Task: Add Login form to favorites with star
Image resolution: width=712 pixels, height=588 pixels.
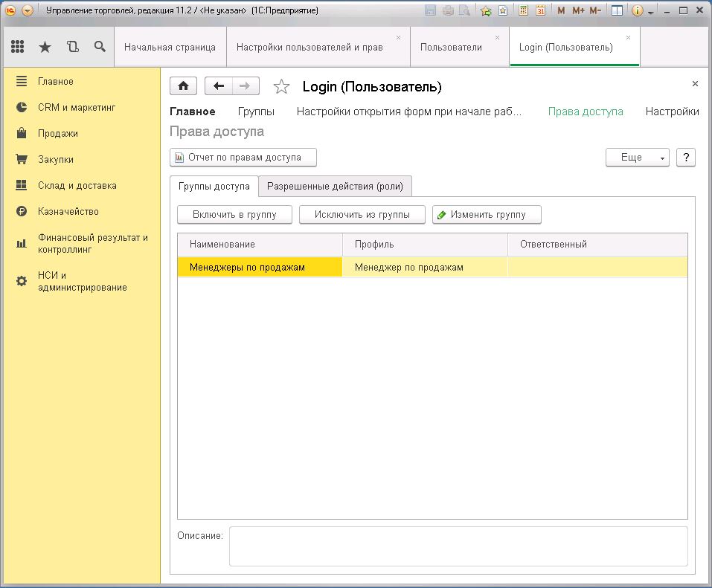Action: [x=281, y=86]
